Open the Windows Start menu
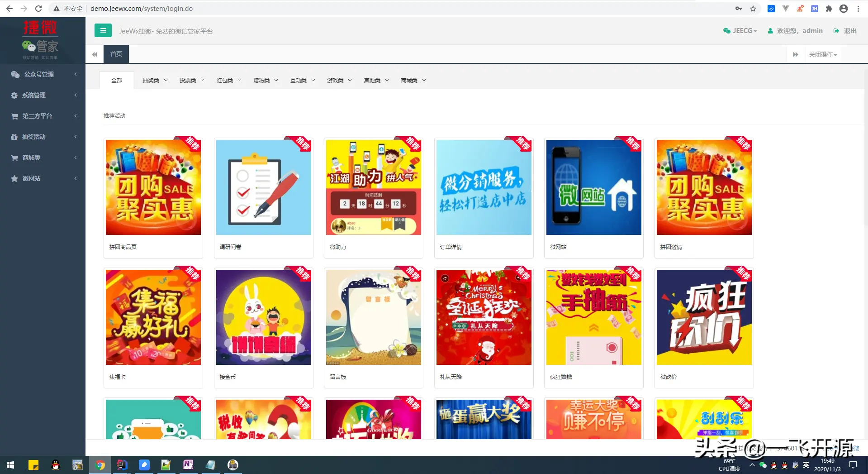Screen dimensions: 868x474 point(10,465)
